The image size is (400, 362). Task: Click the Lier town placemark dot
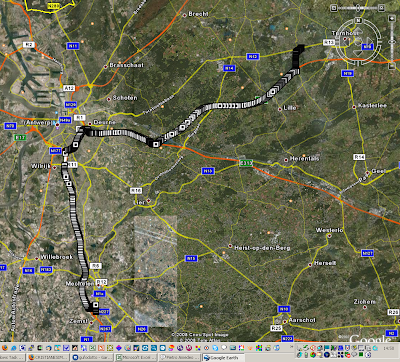tap(149, 201)
